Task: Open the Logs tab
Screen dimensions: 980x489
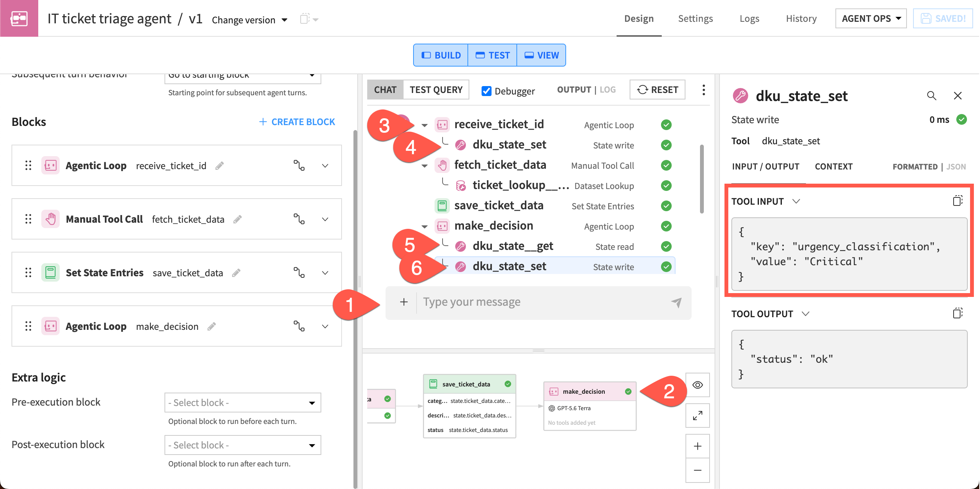Action: (749, 18)
